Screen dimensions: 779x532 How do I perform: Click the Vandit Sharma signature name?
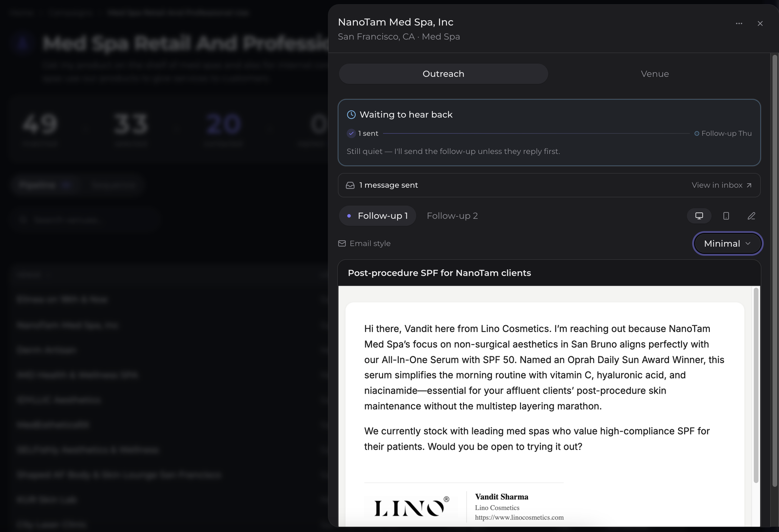click(501, 496)
